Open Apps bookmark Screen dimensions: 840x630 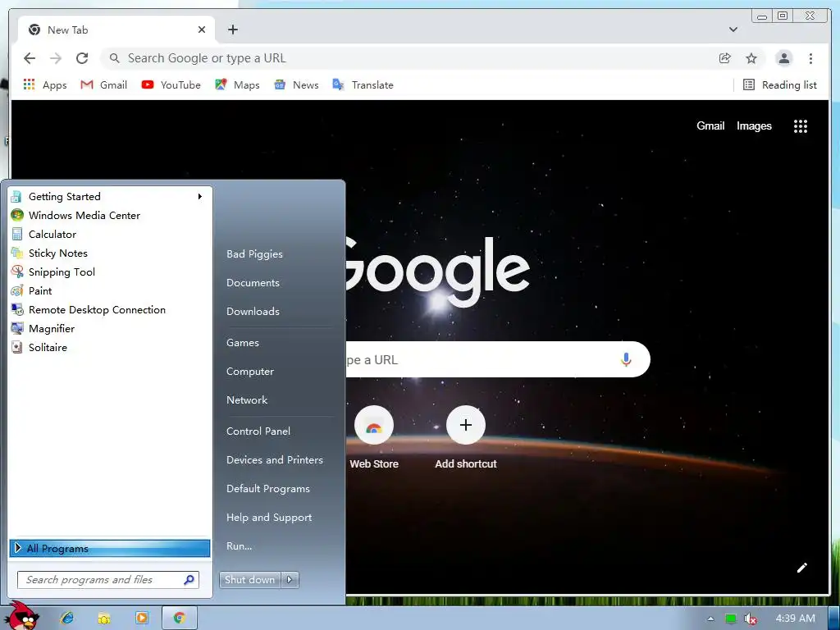tap(45, 84)
